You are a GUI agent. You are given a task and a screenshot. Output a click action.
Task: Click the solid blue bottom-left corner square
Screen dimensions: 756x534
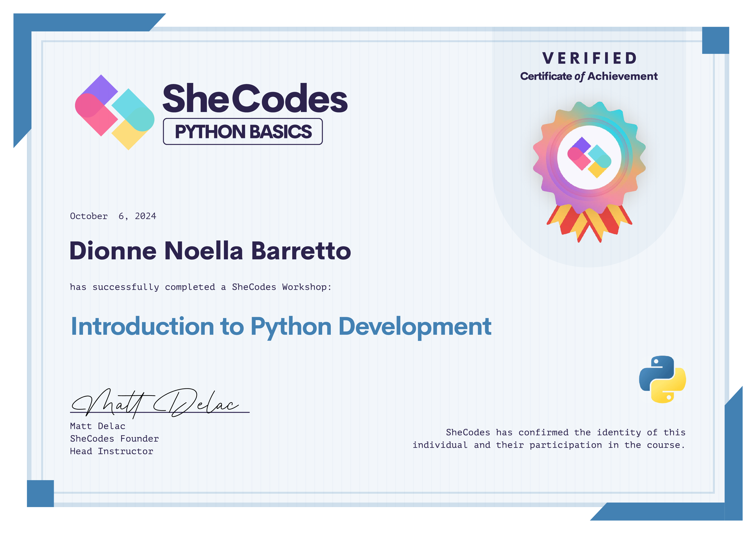40,493
